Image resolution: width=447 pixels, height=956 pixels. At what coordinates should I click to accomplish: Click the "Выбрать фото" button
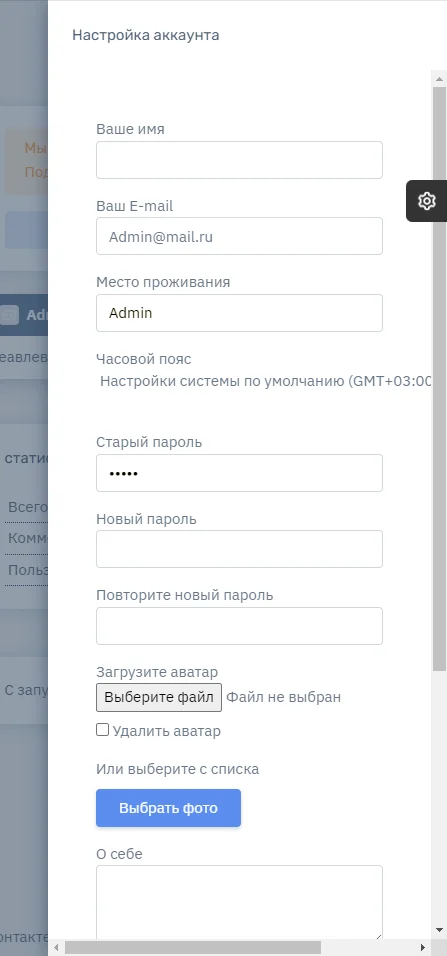(168, 808)
